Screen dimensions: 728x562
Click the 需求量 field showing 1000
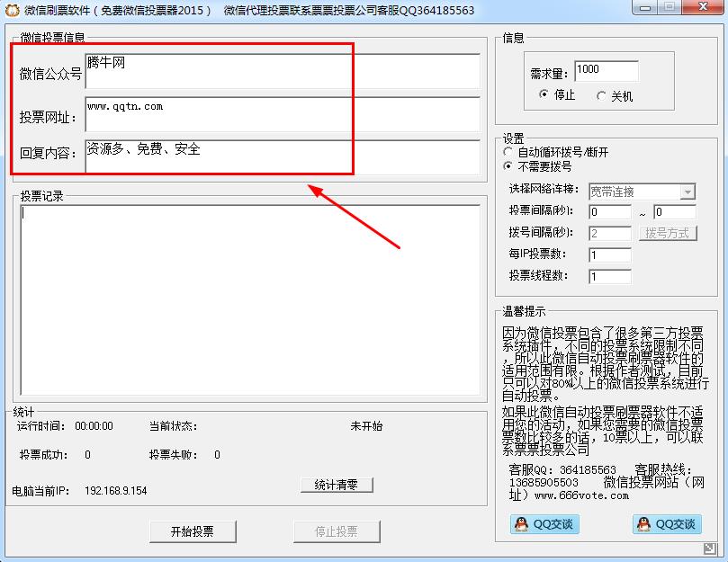pos(607,69)
